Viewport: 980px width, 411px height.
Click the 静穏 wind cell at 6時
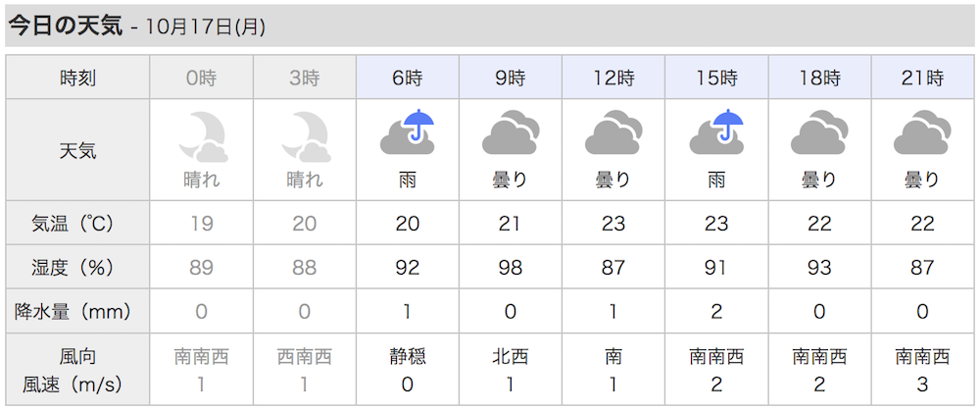(x=408, y=357)
